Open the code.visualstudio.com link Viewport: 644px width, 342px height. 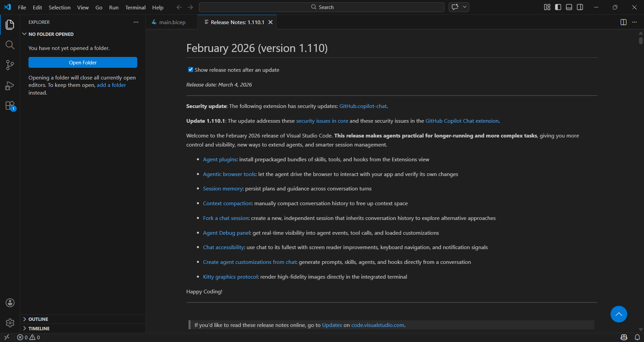[x=378, y=325]
